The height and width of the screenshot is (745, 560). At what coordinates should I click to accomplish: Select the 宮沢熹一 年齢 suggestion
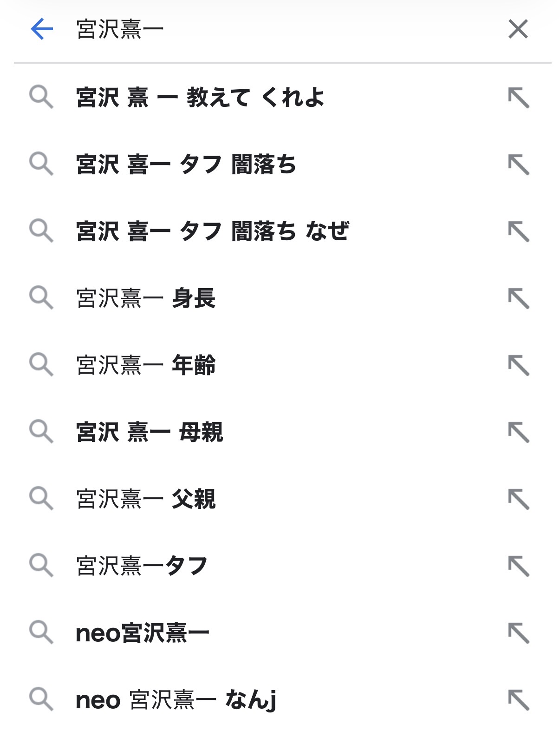[x=146, y=365]
